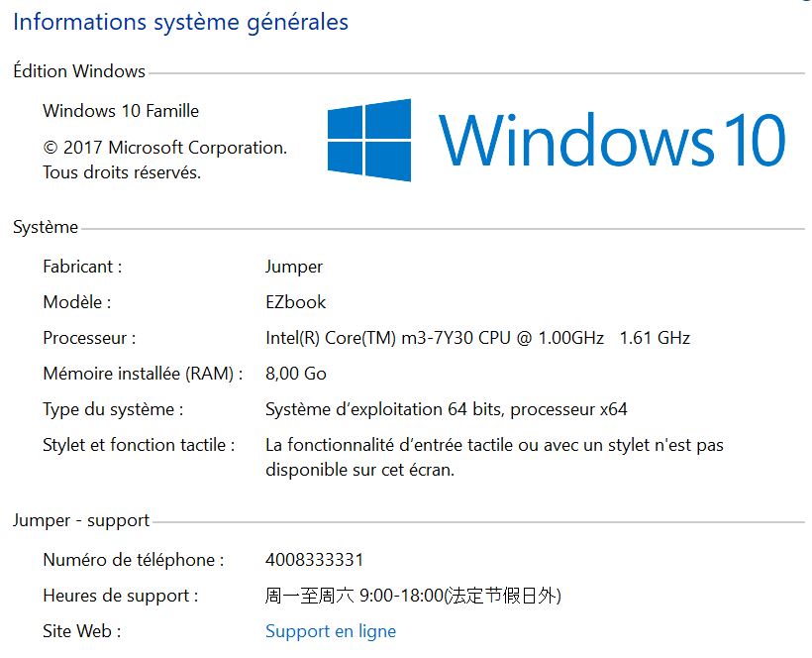
Task: Click the Système section header
Action: click(46, 227)
